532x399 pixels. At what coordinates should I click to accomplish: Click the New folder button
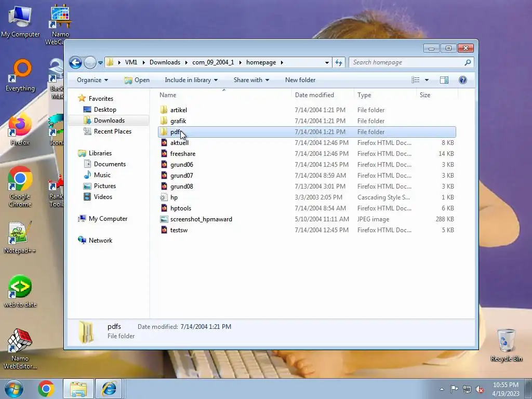pyautogui.click(x=300, y=80)
